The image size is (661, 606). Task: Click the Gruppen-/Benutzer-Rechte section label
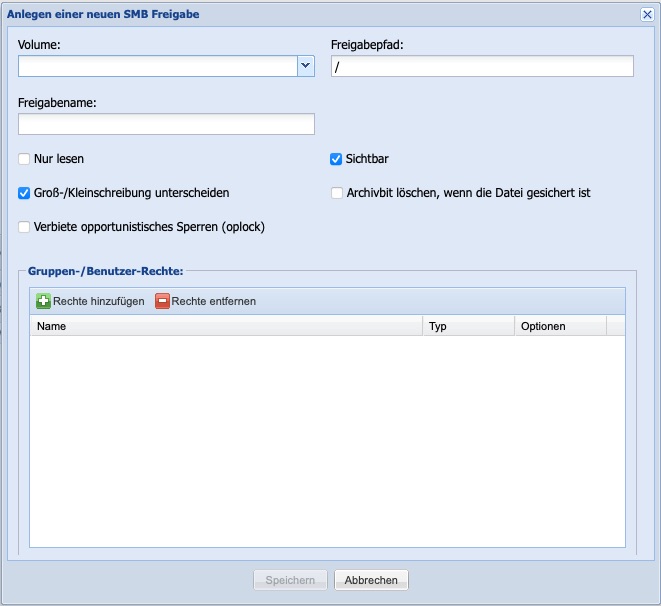tap(105, 270)
